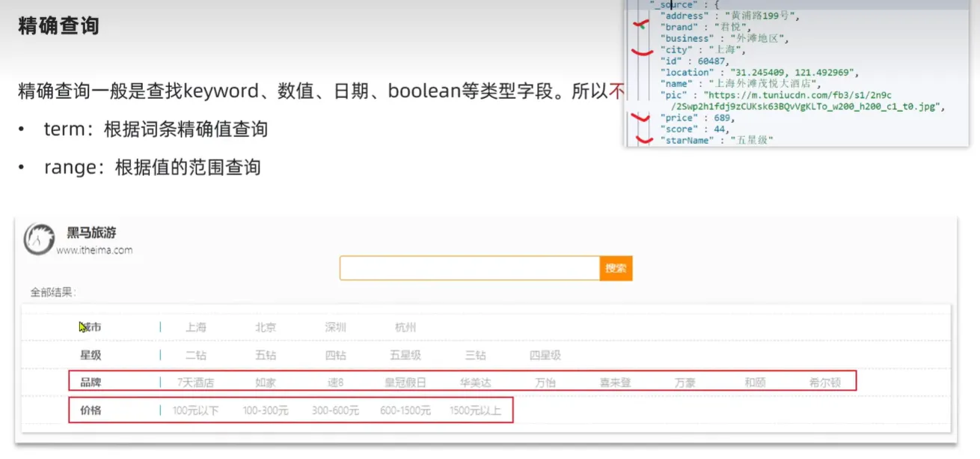Click inside the hotel search input box
The width and height of the screenshot is (980, 459).
point(469,268)
